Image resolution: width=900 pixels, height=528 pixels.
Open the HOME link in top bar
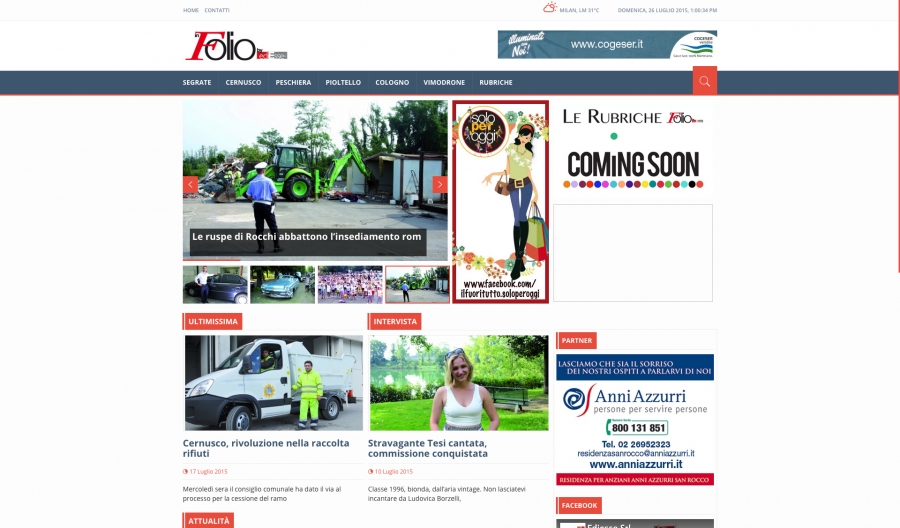(x=191, y=10)
